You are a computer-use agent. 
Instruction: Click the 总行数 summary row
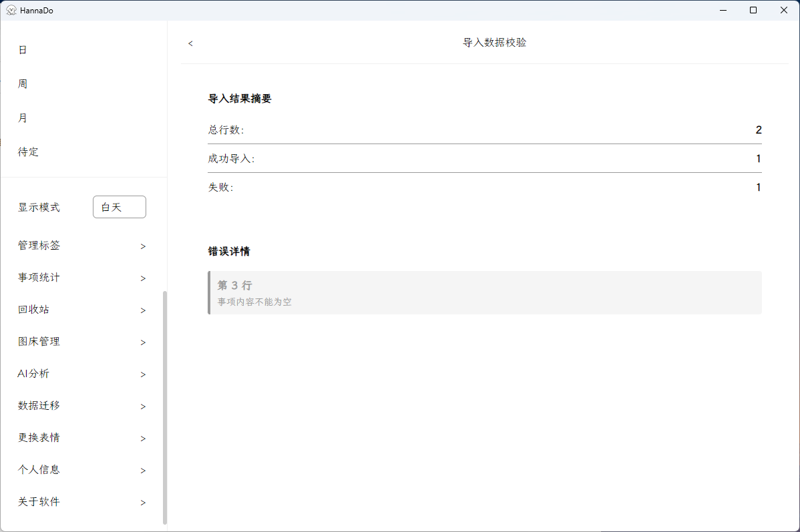(x=484, y=130)
